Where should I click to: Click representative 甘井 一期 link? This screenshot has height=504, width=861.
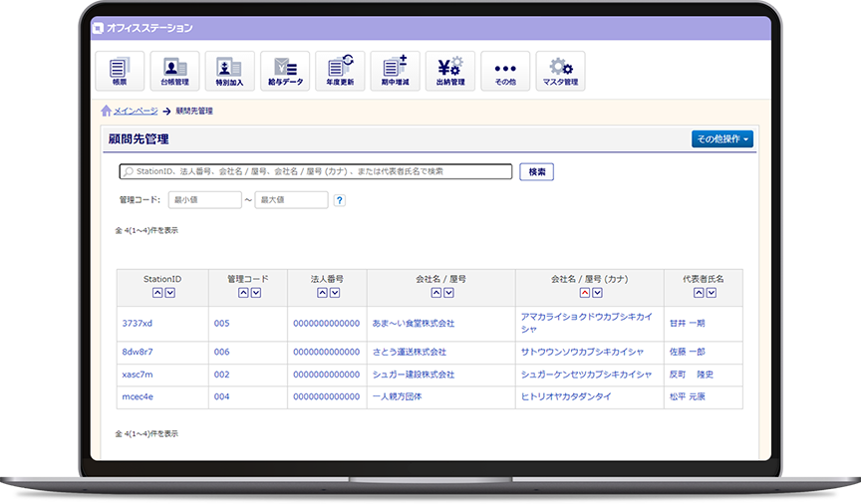687,324
